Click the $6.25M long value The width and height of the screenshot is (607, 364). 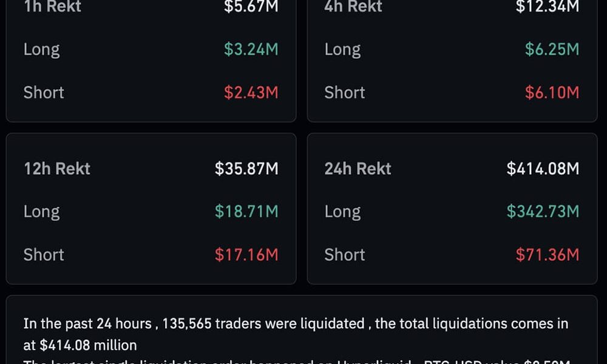point(552,49)
